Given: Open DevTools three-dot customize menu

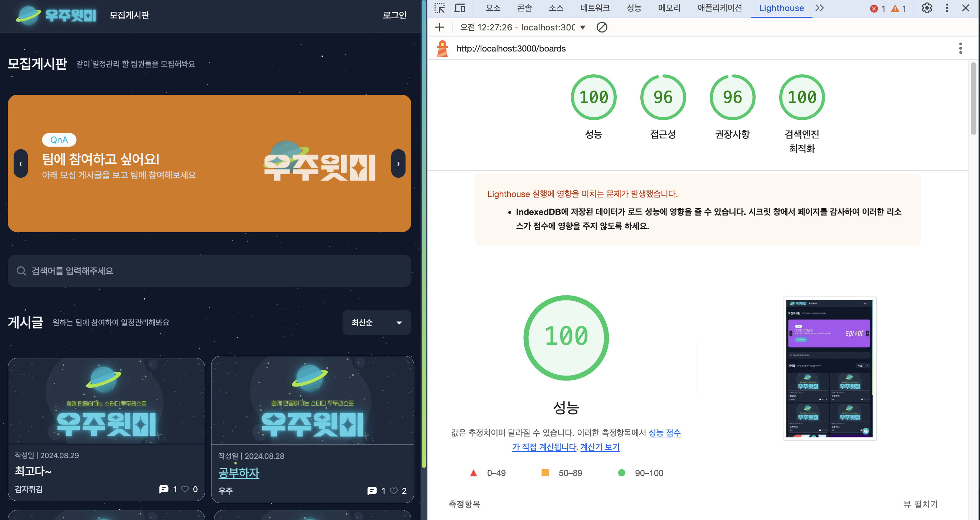Looking at the screenshot, I should [947, 8].
